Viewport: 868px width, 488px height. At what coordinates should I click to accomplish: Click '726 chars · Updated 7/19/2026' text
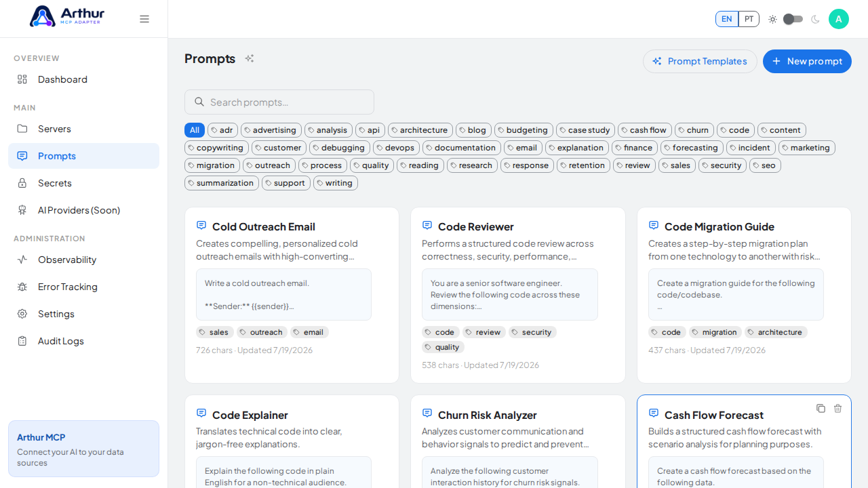pos(254,350)
